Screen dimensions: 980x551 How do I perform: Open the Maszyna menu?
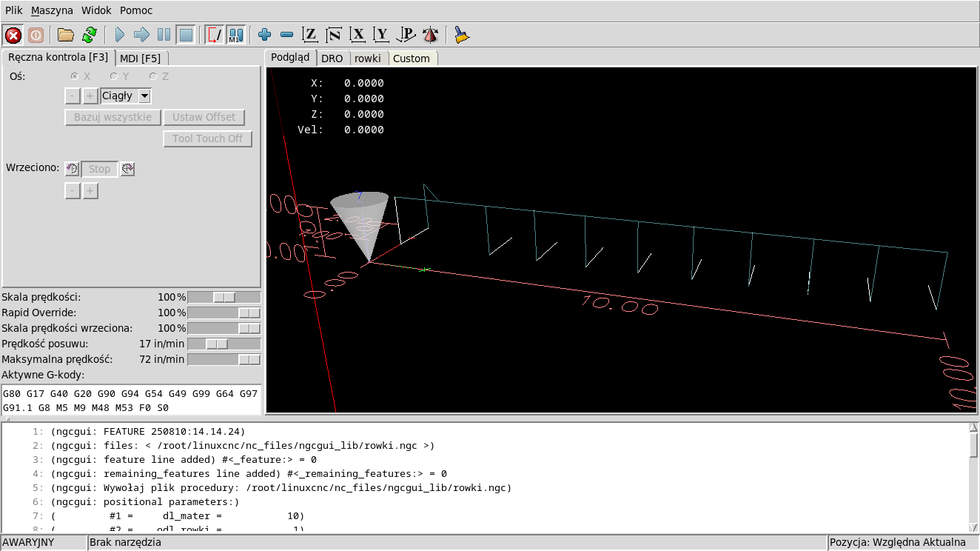(x=52, y=10)
